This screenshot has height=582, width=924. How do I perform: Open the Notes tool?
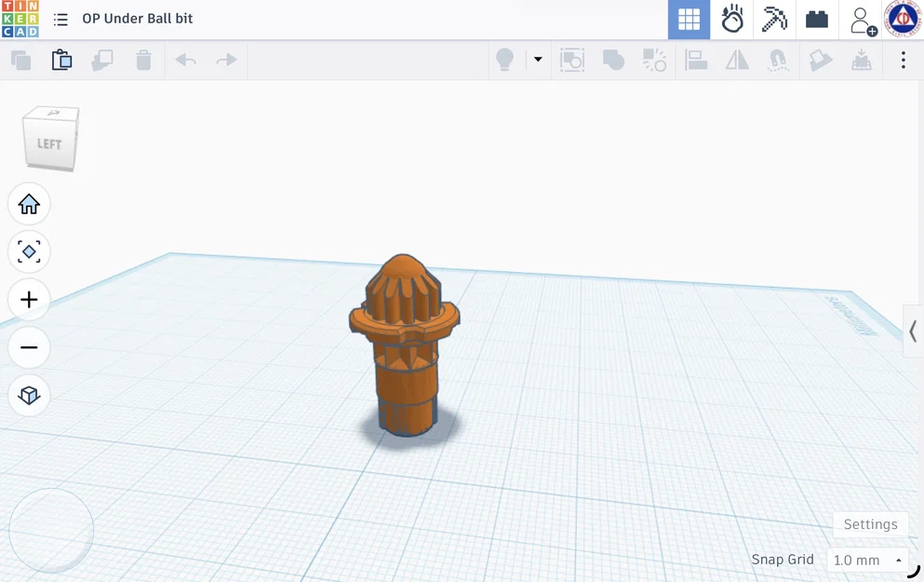click(x=821, y=61)
